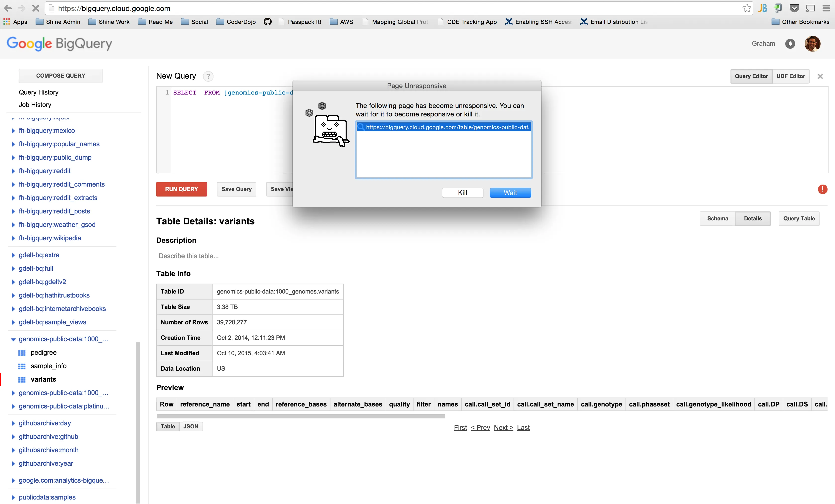Bookmark this page with the star icon
The image size is (835, 504).
(x=747, y=8)
